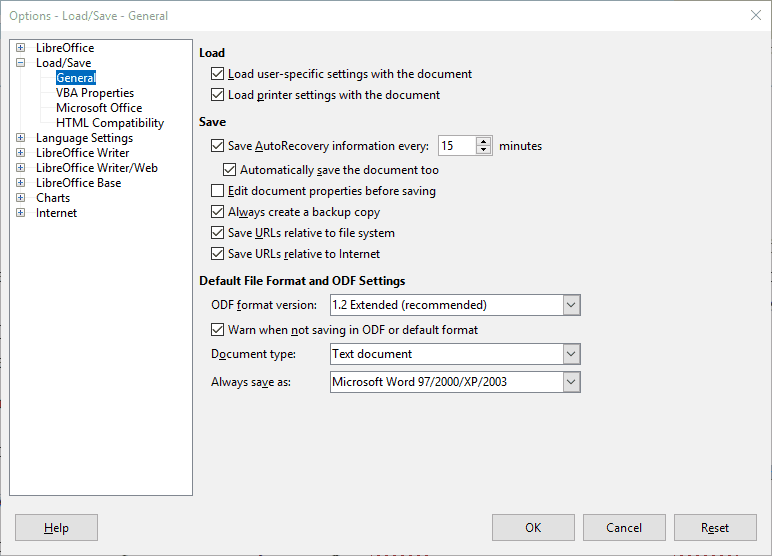Expand the Charts tree node
Image resolution: width=772 pixels, height=556 pixels.
20,198
